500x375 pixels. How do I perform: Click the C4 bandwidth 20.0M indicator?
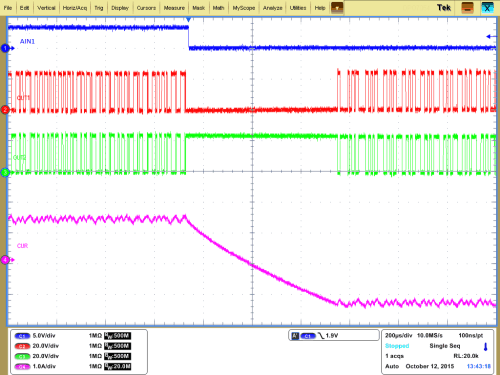tap(117, 367)
